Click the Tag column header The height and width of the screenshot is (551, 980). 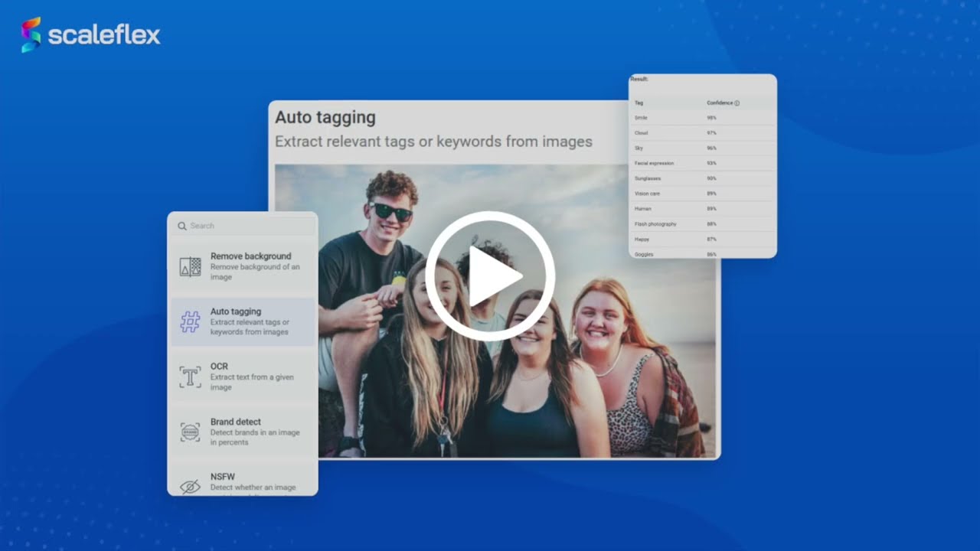coord(639,103)
